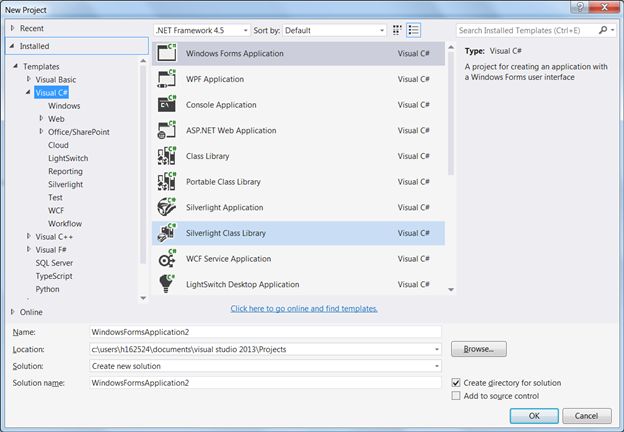Expand the Visual F# tree node
The width and height of the screenshot is (624, 432).
(x=29, y=249)
